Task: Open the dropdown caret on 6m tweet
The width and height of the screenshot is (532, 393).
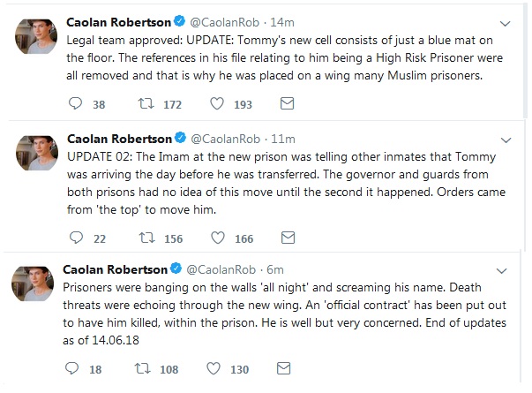Action: tap(506, 268)
